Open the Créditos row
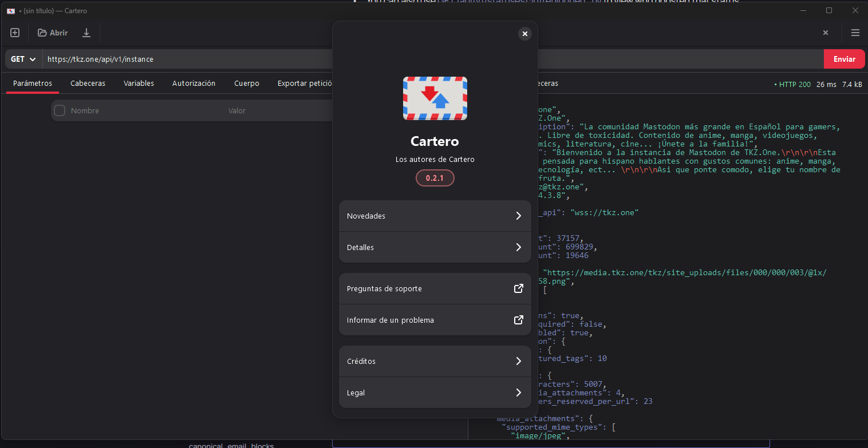Viewport: 868px width, 448px height. (435, 361)
